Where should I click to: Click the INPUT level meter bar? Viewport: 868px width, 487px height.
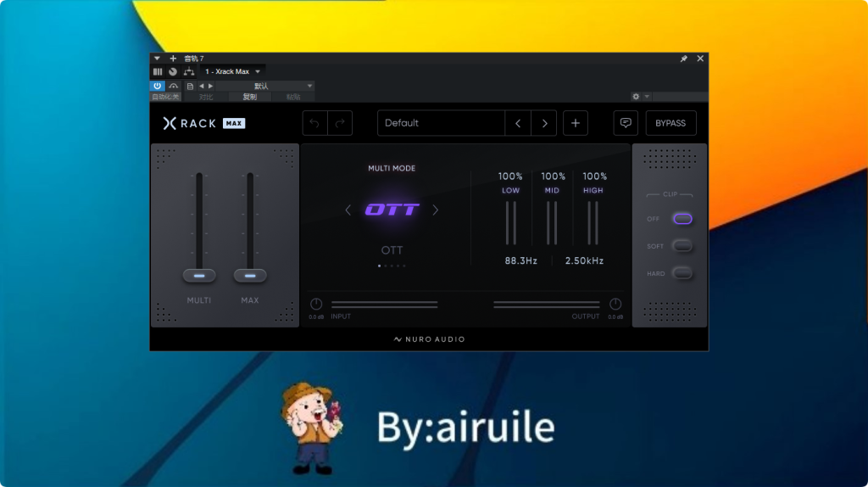(384, 305)
